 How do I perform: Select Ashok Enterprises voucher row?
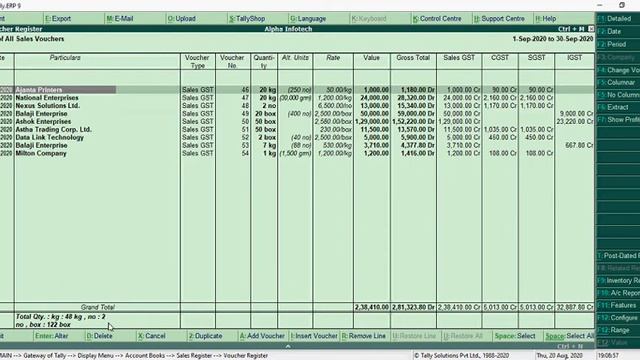tap(296, 122)
